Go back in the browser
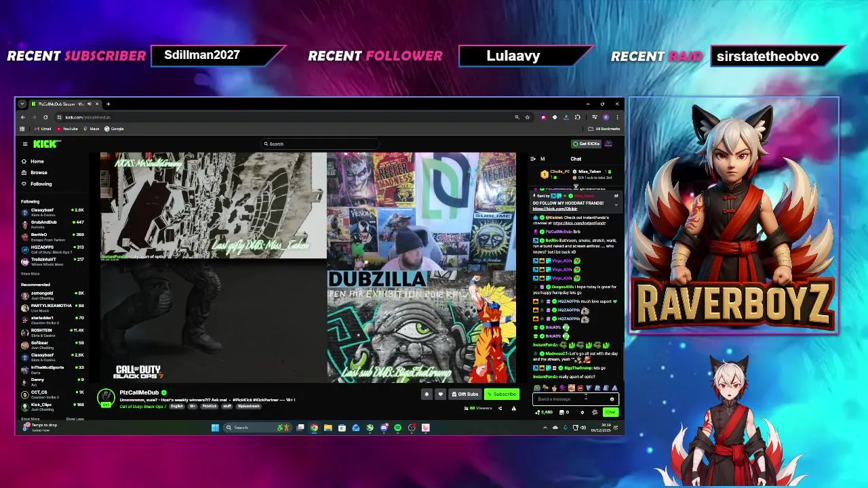Viewport: 868px width, 488px height. [x=23, y=117]
